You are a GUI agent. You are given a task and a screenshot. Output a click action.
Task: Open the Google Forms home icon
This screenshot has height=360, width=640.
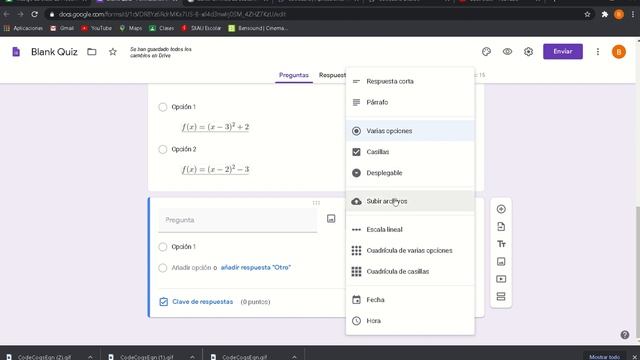(x=16, y=52)
